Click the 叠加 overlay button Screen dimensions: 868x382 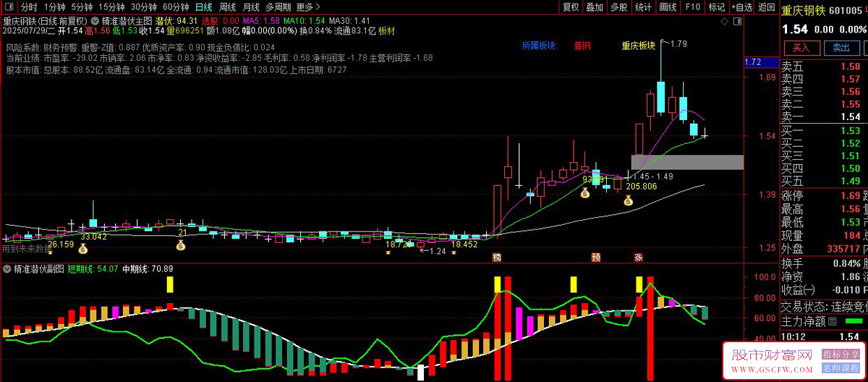point(595,7)
